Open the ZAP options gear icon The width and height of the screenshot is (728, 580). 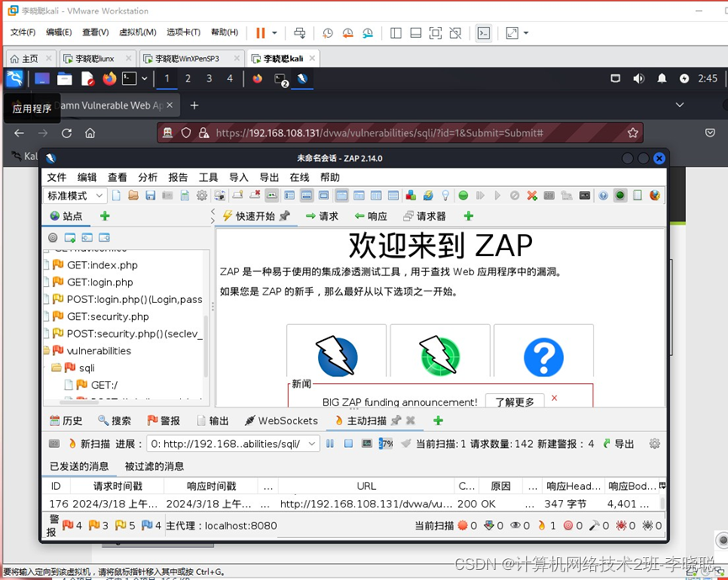click(x=202, y=194)
